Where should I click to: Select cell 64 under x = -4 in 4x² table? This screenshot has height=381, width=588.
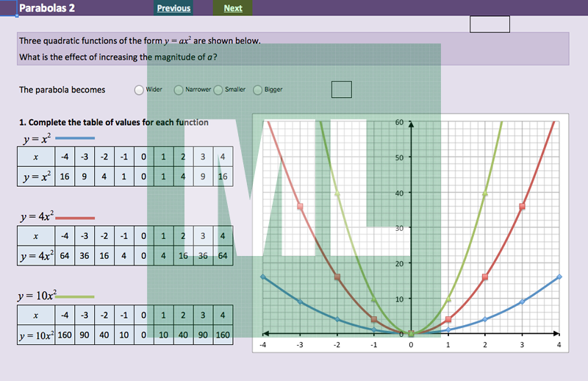pos(65,257)
